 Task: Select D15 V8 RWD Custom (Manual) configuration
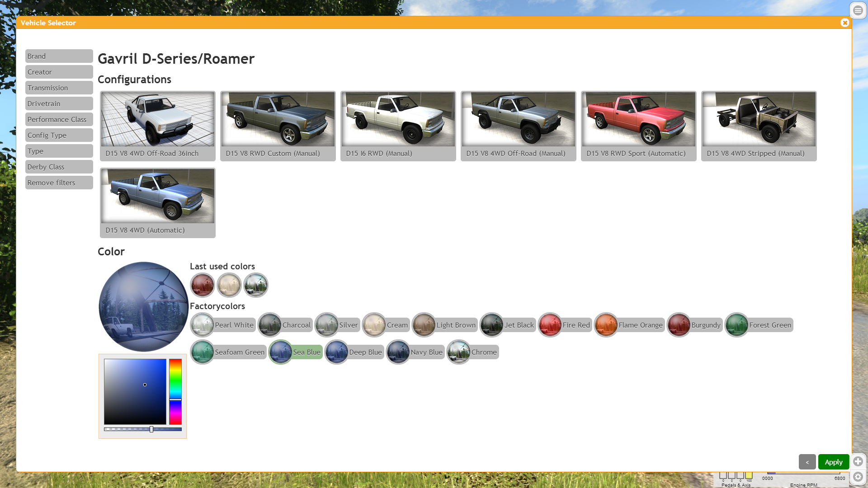[x=278, y=126]
